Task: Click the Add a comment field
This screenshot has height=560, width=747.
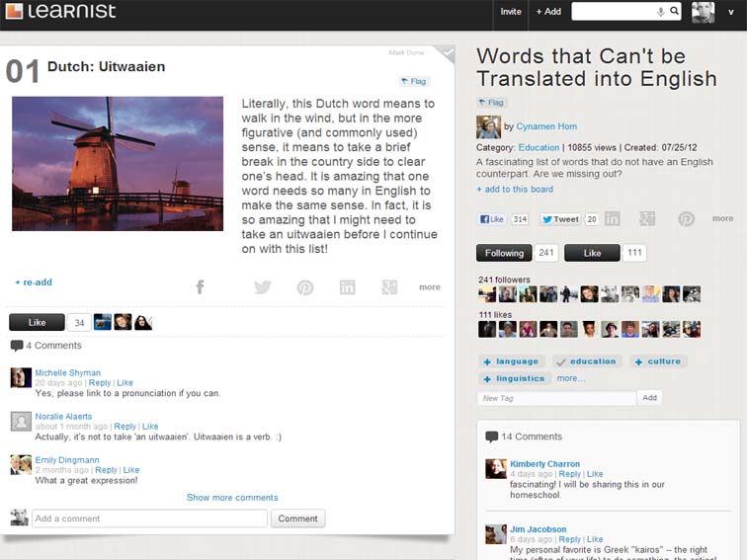Action: click(x=149, y=519)
